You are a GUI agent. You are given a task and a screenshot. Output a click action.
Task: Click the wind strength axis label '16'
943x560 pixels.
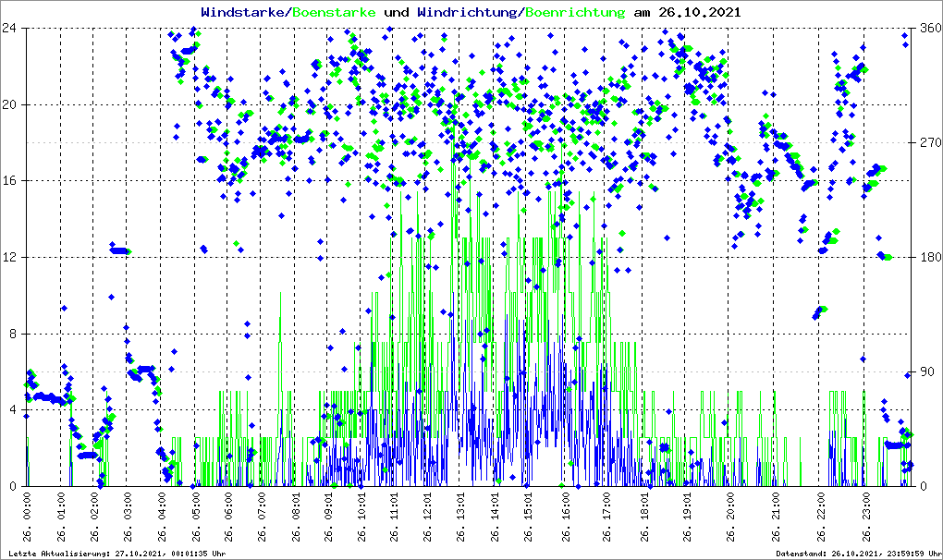9,181
